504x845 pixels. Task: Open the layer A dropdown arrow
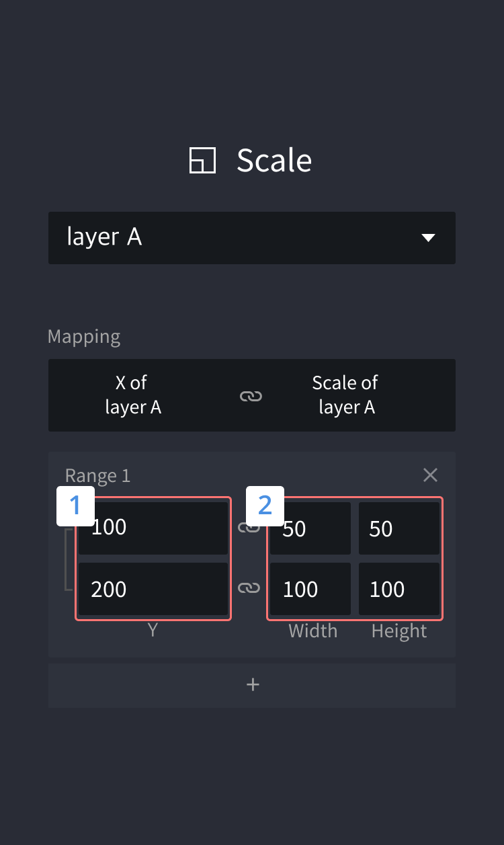428,237
